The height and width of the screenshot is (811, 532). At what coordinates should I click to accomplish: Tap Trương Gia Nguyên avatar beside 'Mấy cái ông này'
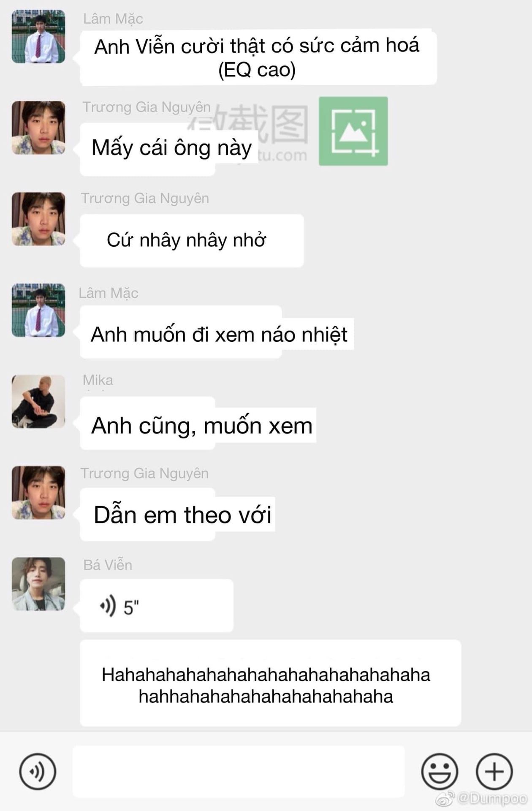(38, 128)
